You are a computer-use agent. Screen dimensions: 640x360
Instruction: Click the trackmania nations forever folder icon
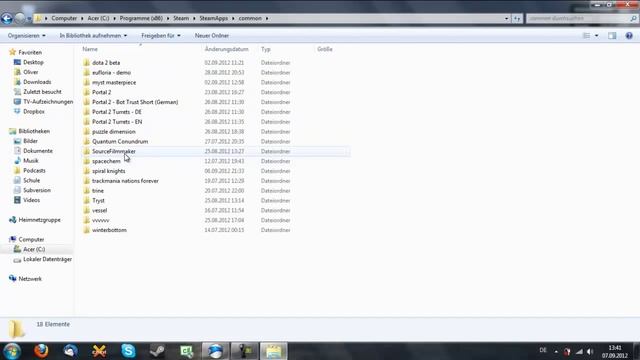(87, 181)
